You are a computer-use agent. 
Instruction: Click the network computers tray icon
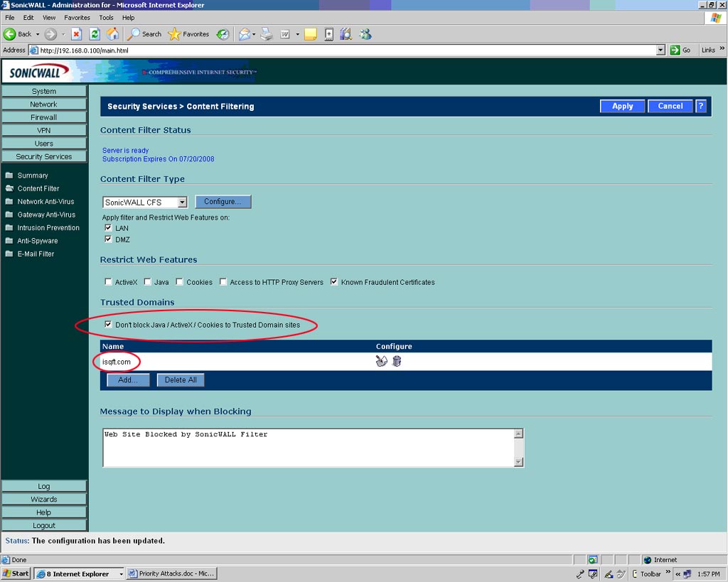[687, 573]
